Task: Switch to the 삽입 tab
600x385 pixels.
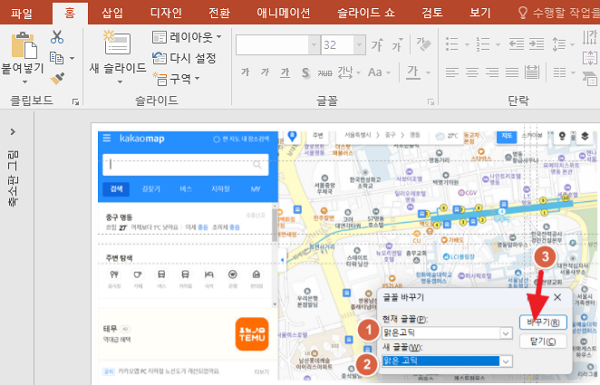Action: point(112,13)
